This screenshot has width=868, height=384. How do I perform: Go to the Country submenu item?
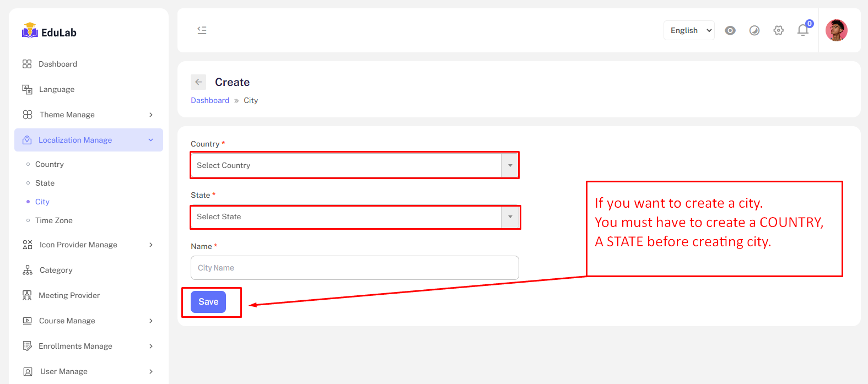(50, 164)
